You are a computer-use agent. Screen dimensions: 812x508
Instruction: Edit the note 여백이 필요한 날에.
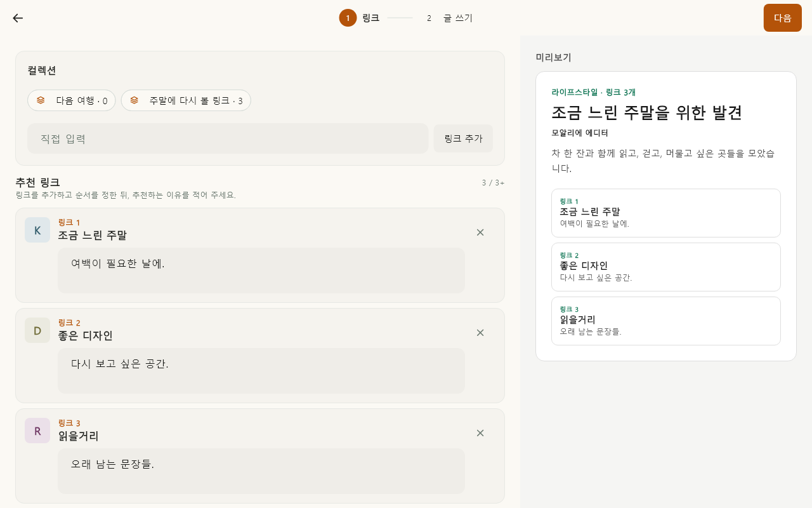click(x=261, y=271)
